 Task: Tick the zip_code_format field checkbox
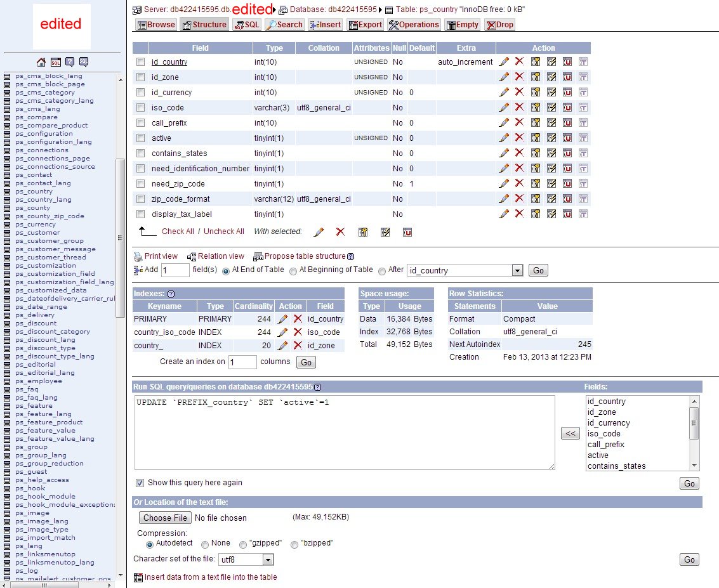141,199
